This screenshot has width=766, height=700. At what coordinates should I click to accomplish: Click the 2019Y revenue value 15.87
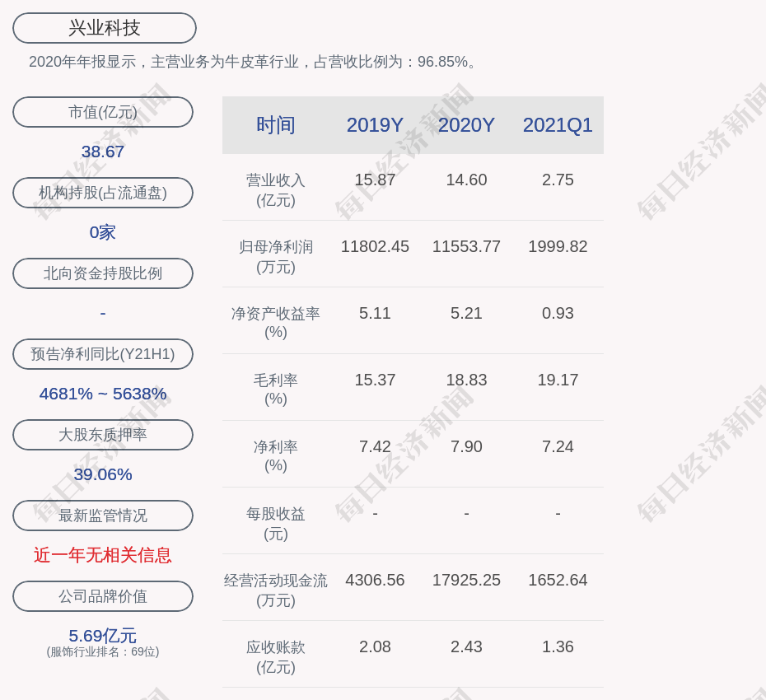(x=375, y=180)
